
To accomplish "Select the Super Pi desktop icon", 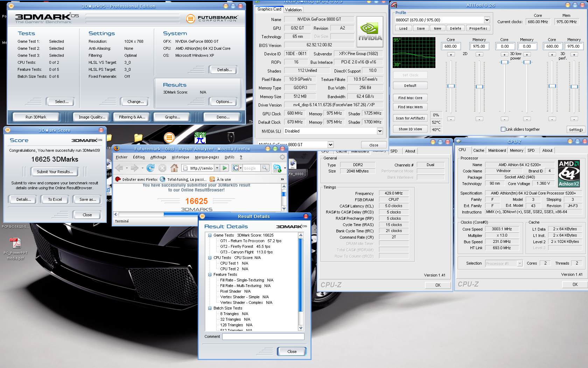I will (200, 138).
